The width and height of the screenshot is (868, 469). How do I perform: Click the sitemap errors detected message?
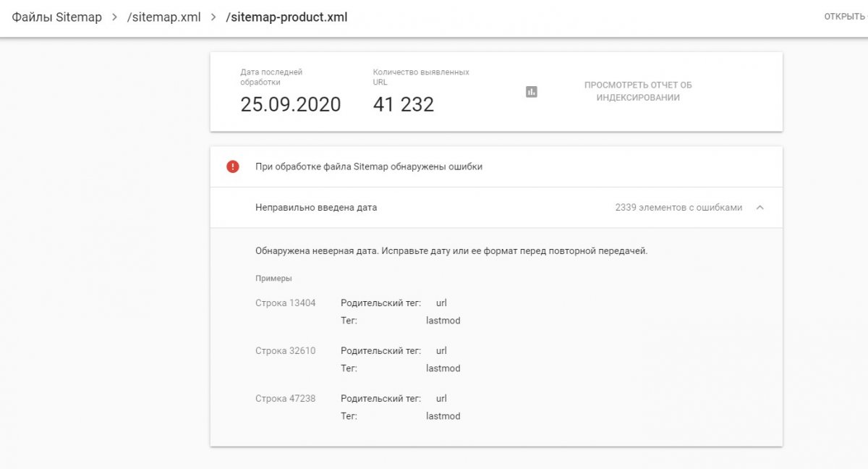[369, 166]
